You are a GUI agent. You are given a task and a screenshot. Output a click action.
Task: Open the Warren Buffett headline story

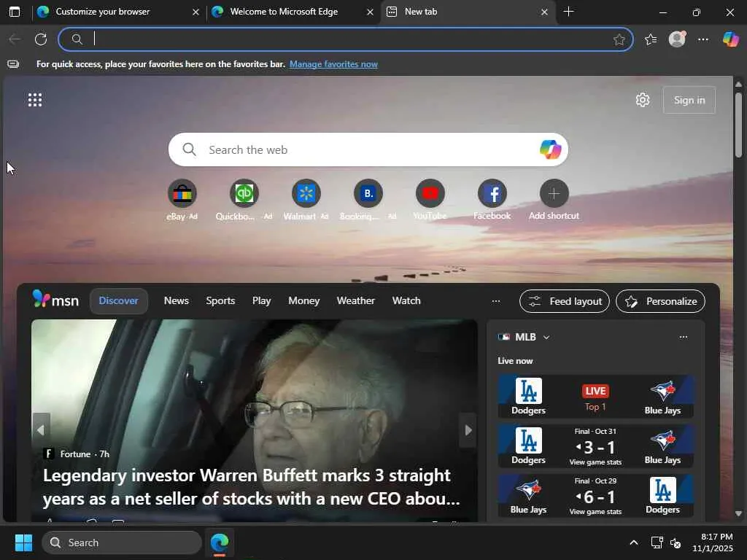pos(252,487)
